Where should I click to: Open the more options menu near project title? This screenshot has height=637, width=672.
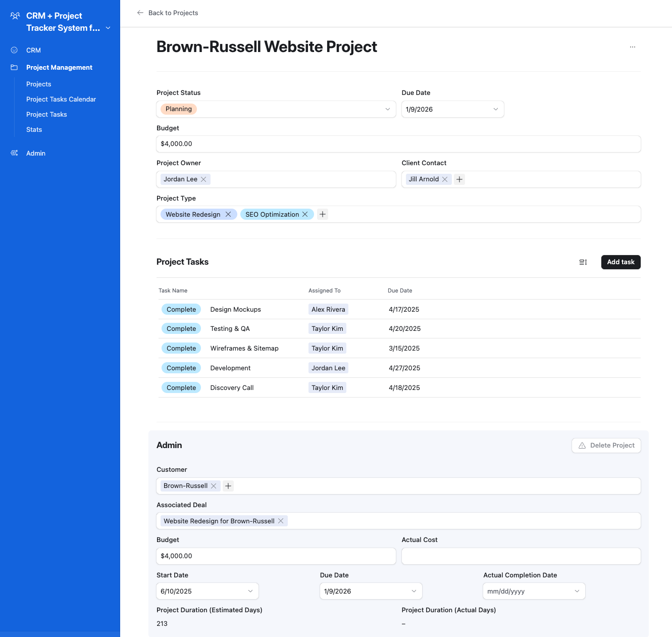pyautogui.click(x=633, y=46)
